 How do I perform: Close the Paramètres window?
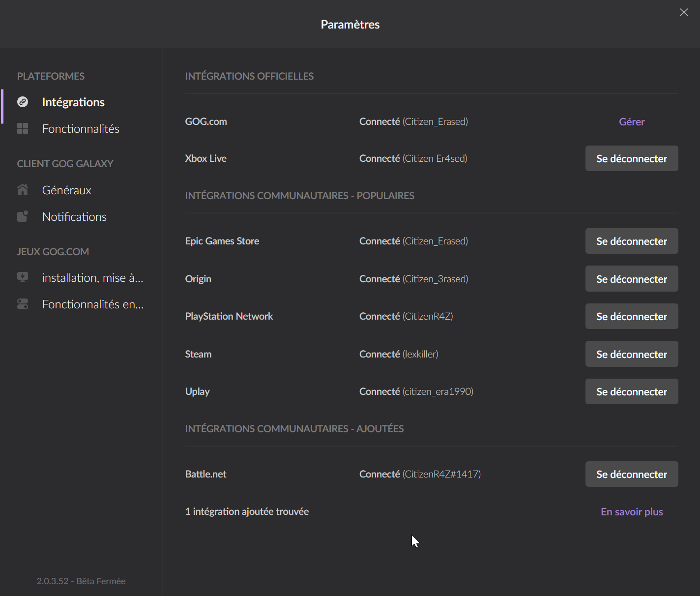pos(684,12)
